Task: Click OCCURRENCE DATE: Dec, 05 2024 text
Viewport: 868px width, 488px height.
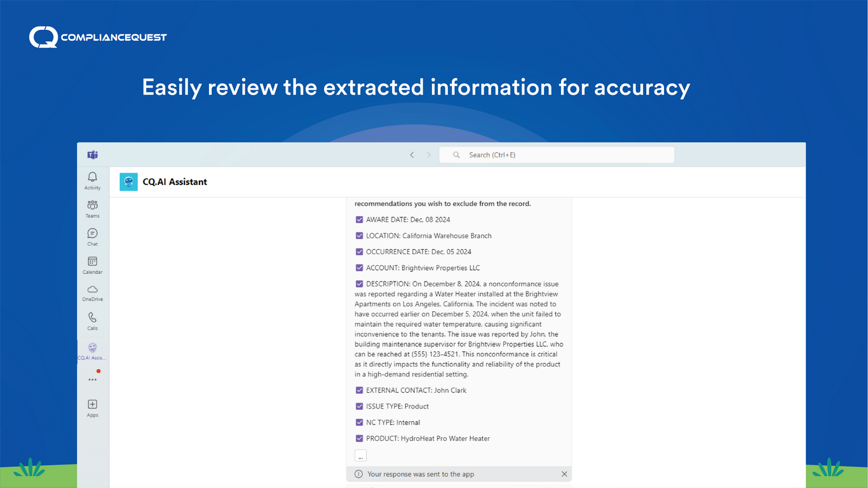Action: [x=419, y=252]
